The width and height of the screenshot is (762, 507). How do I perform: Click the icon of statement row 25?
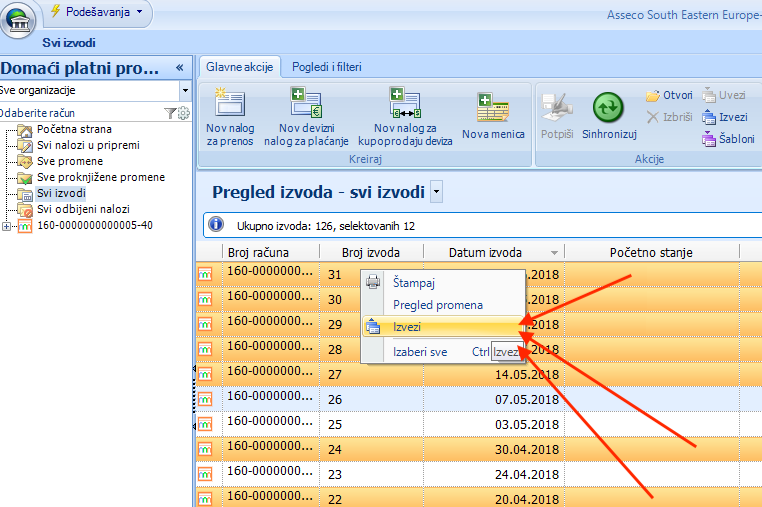[x=205, y=424]
